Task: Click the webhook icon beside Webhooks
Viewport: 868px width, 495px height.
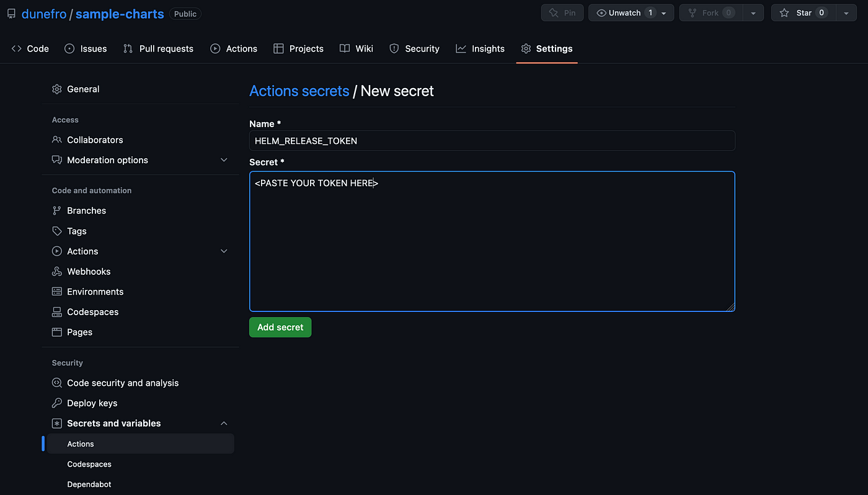Action: point(57,272)
